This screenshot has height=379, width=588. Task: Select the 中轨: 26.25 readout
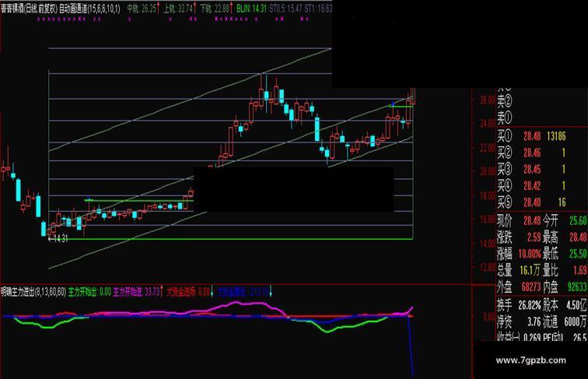[142, 9]
